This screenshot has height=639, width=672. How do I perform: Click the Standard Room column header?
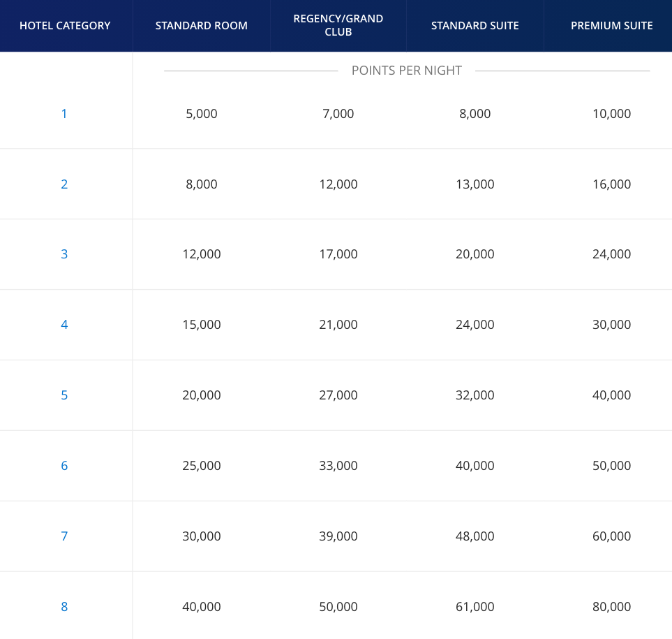(x=202, y=26)
